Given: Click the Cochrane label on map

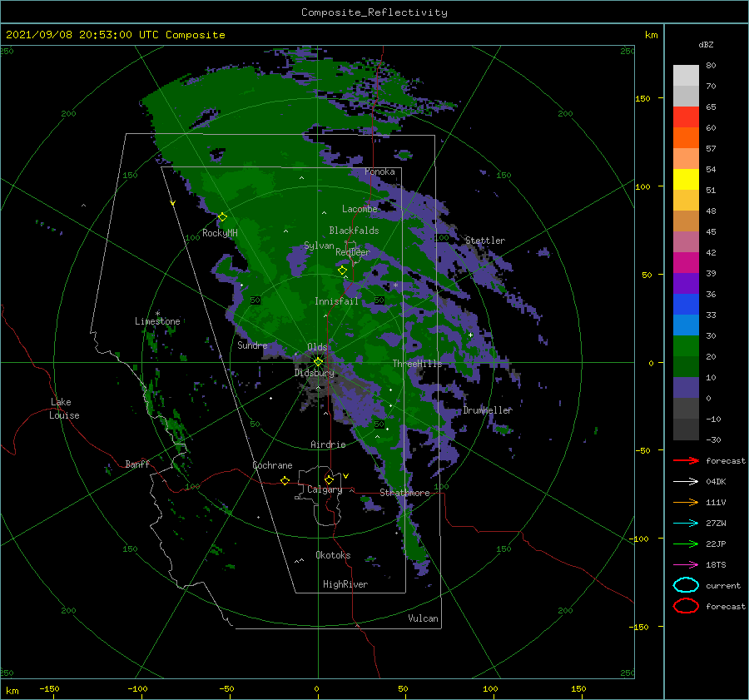Looking at the screenshot, I should (272, 465).
